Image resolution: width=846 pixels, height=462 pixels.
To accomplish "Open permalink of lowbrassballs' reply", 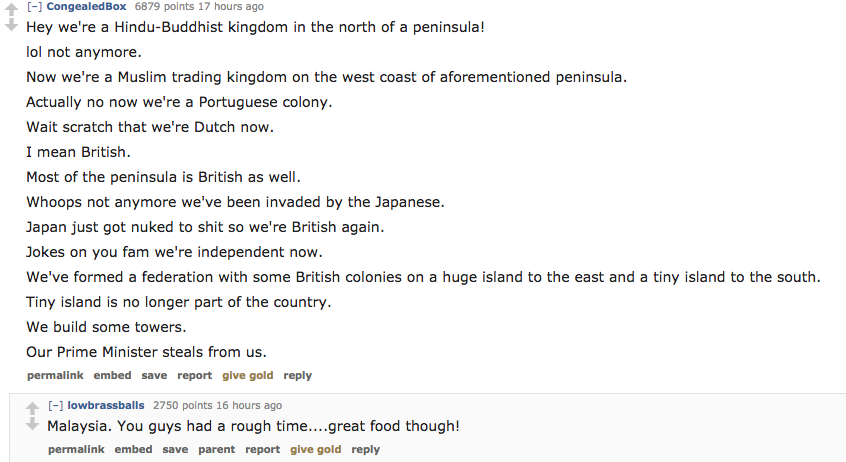I will point(76,450).
